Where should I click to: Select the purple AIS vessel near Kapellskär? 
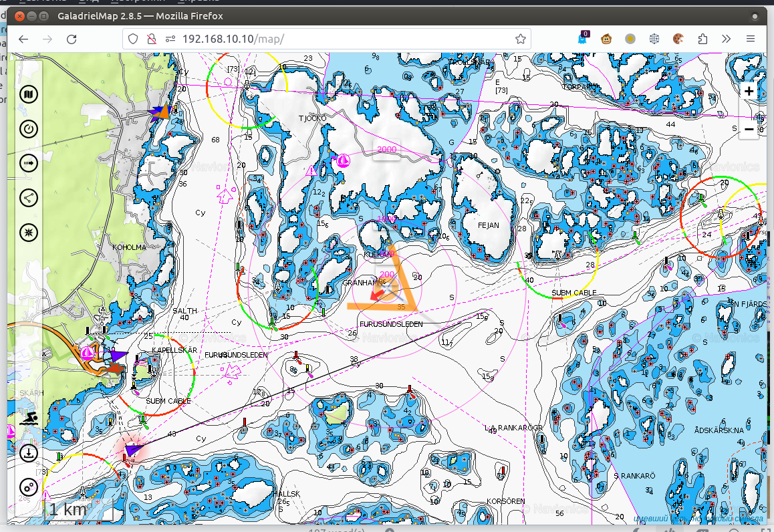[x=118, y=356]
